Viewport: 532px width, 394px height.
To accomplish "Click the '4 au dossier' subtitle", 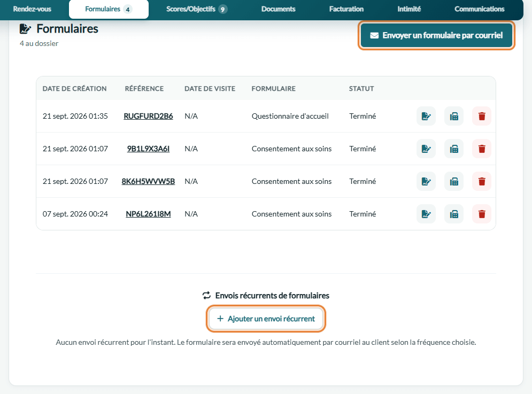I will pos(39,43).
